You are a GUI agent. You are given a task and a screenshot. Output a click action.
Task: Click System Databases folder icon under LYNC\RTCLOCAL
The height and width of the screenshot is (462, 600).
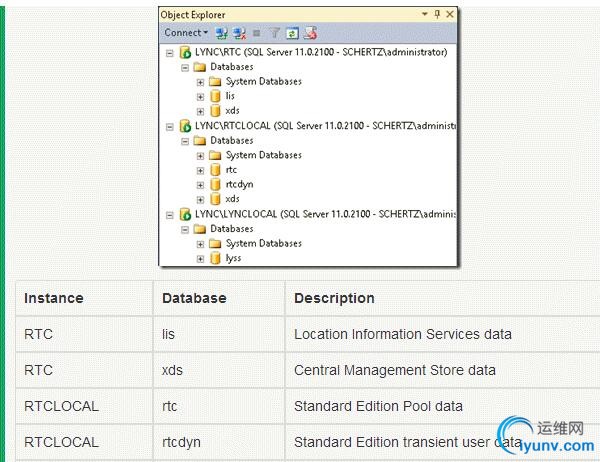point(215,155)
